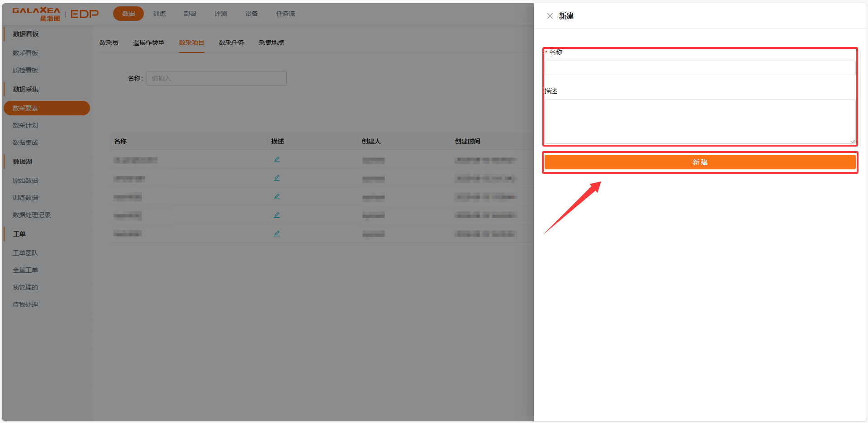Switch to the 数采员 tab
868x423 pixels.
(x=109, y=43)
